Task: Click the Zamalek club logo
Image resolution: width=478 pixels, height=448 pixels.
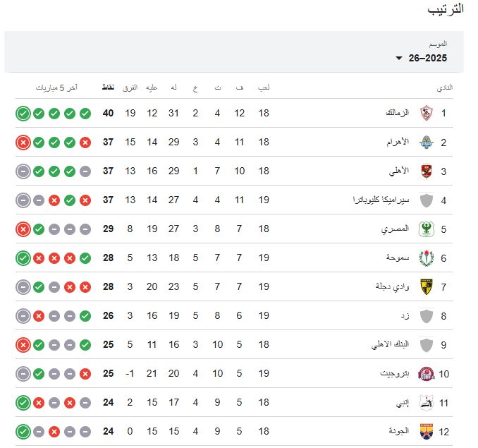Action: pos(426,113)
